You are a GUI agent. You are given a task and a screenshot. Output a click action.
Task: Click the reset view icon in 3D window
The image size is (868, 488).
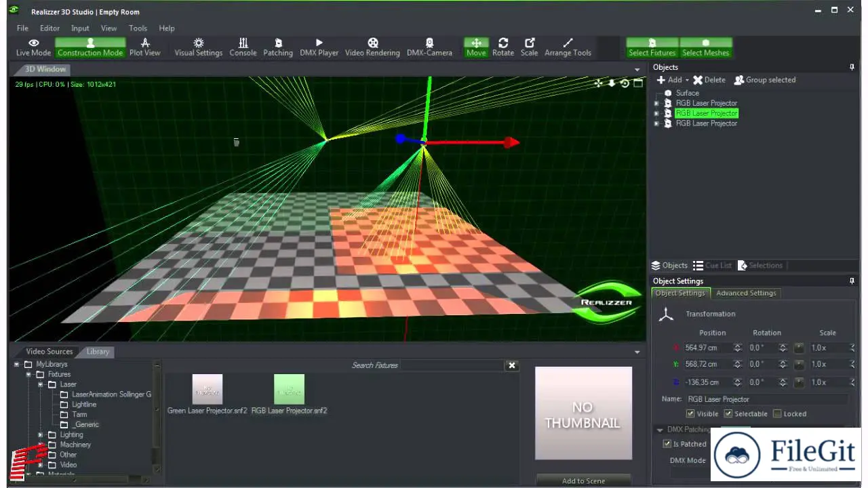coord(625,83)
